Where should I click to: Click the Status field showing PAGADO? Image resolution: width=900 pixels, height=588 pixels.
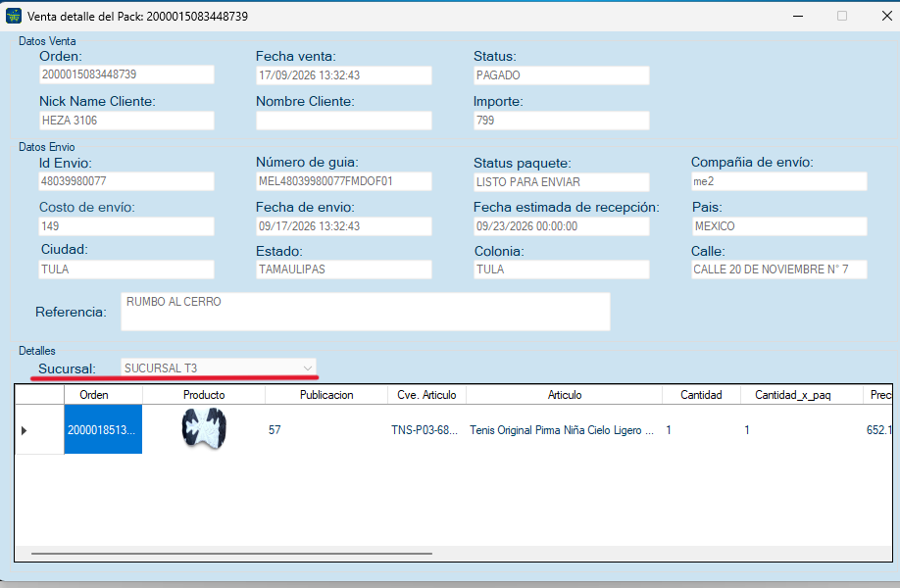pos(562,75)
